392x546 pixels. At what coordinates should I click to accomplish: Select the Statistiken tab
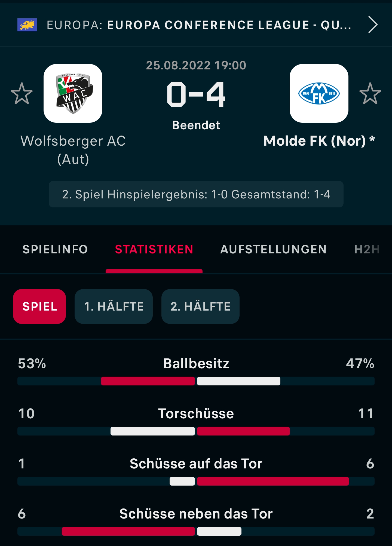[154, 249]
